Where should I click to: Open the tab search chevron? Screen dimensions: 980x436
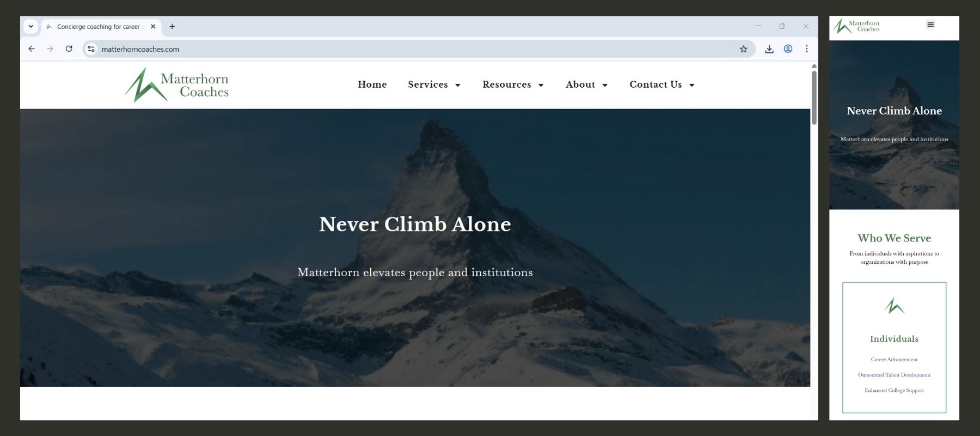pyautogui.click(x=31, y=26)
